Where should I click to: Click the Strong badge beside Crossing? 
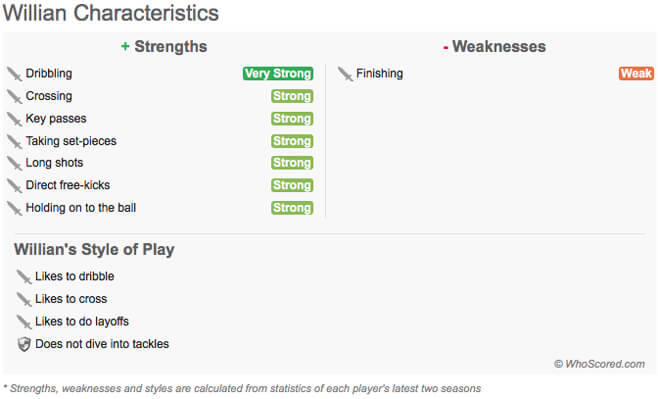[x=292, y=96]
